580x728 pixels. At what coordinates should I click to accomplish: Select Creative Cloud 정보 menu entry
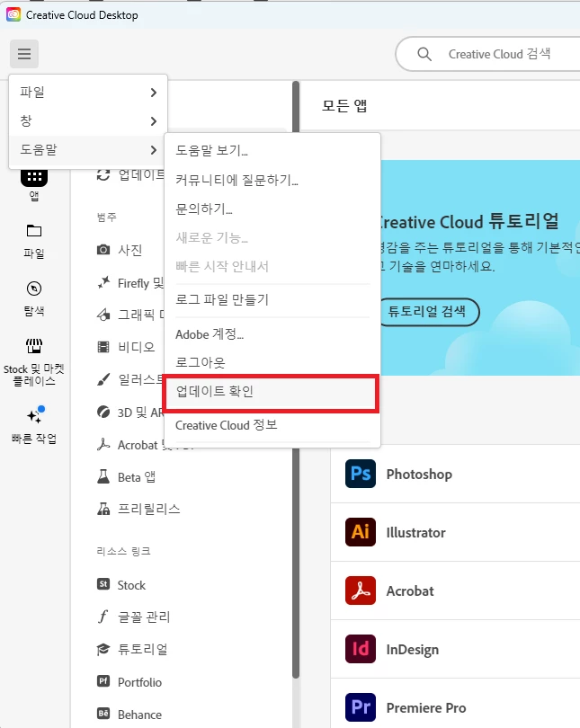272,425
